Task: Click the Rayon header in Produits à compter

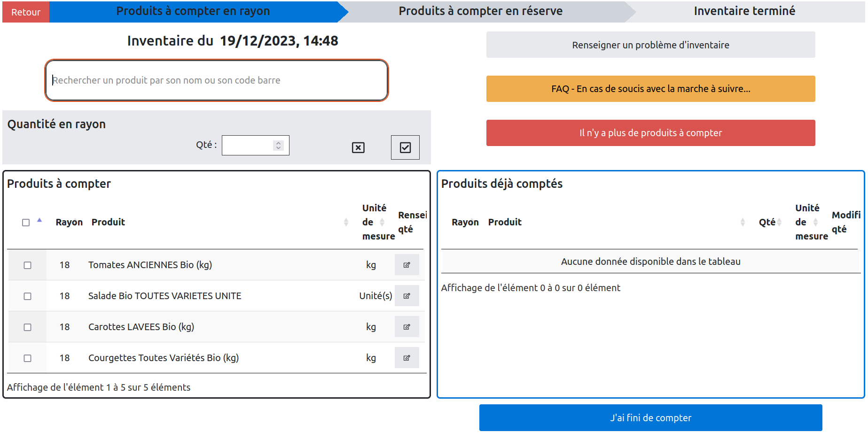Action: click(69, 222)
